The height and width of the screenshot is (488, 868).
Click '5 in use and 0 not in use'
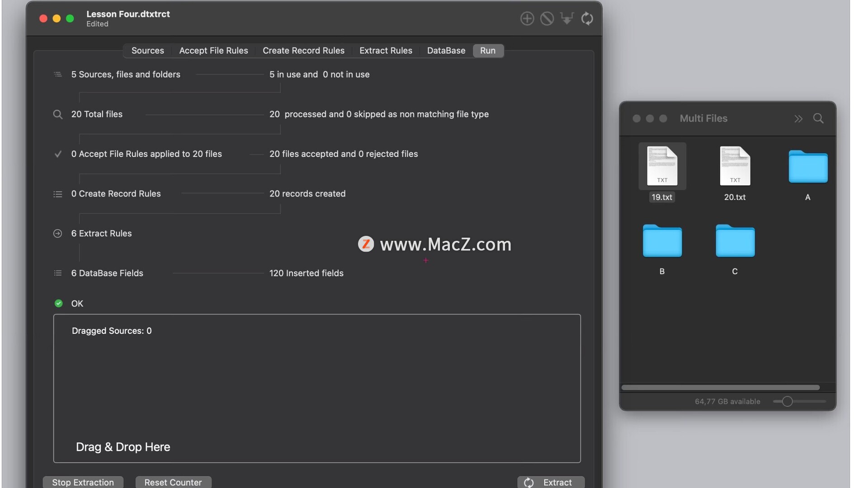(319, 74)
